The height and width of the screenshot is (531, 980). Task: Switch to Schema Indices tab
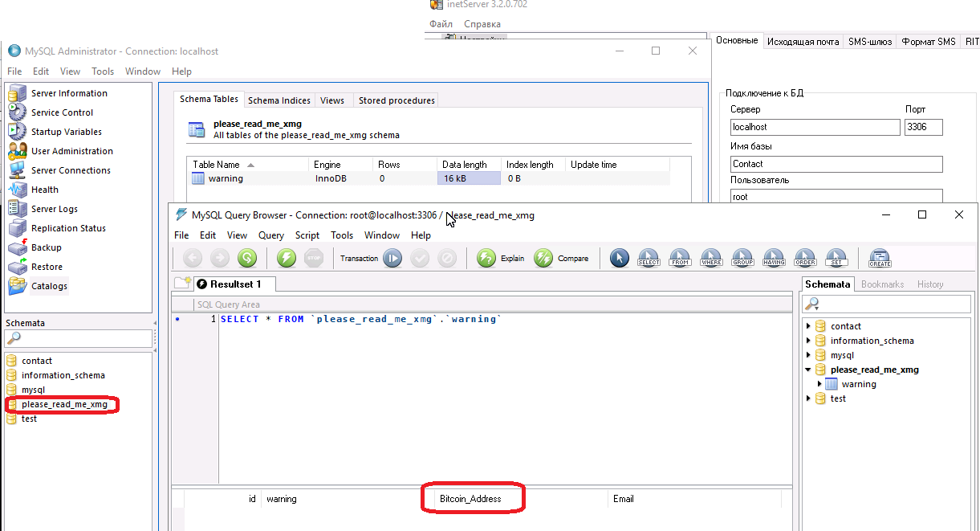[279, 100]
